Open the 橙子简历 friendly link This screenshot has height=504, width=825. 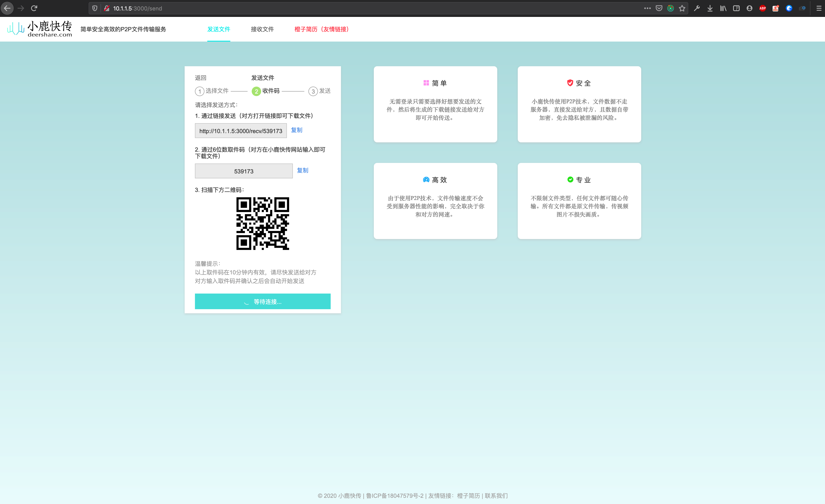tap(321, 29)
